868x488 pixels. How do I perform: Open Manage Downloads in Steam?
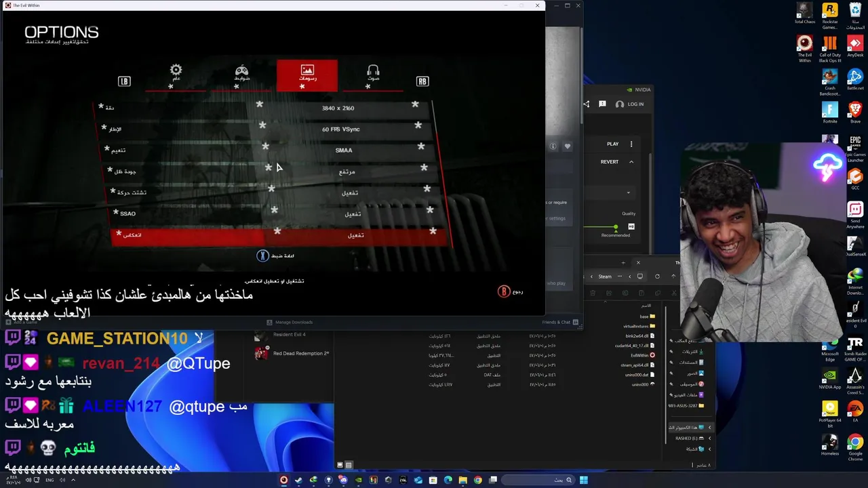coord(290,322)
